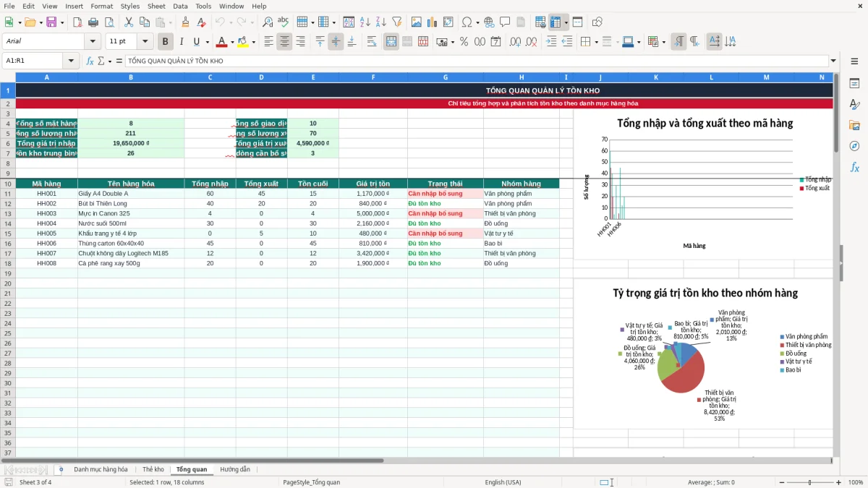Click zoom in plus button

tap(838, 482)
